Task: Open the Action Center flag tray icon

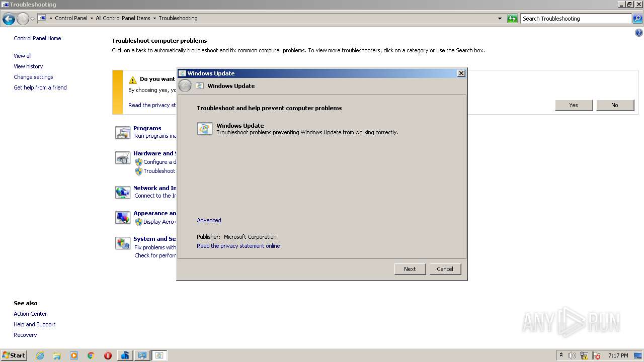Action: pos(596,355)
